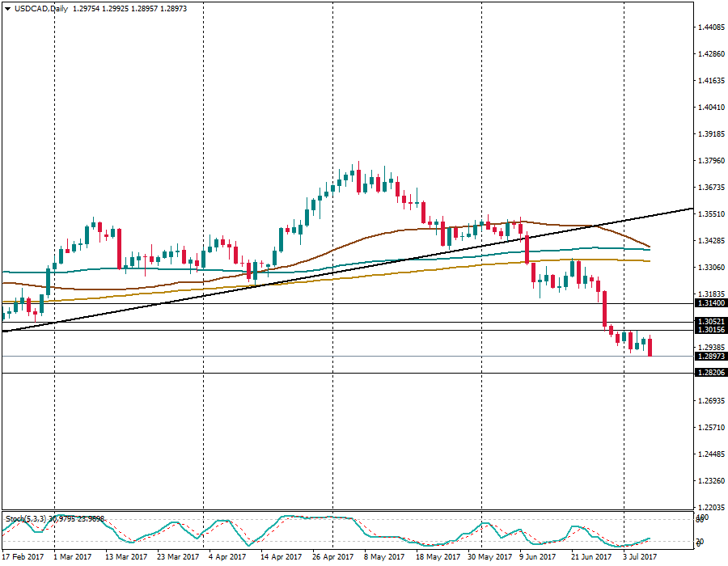728x566 pixels.
Task: Click the 26 Apr 2017 date label
Action: [x=333, y=557]
